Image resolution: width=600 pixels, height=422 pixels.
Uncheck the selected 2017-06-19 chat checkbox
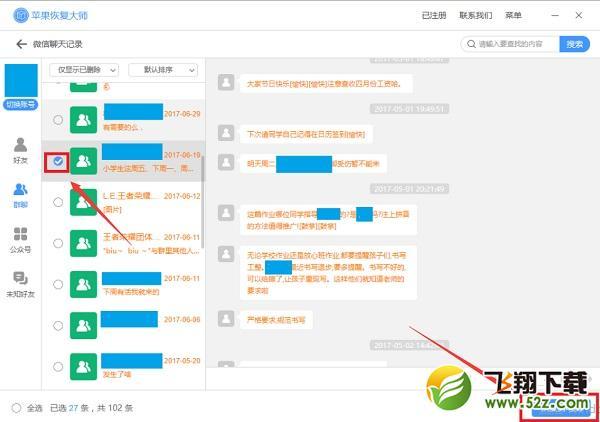[58, 161]
